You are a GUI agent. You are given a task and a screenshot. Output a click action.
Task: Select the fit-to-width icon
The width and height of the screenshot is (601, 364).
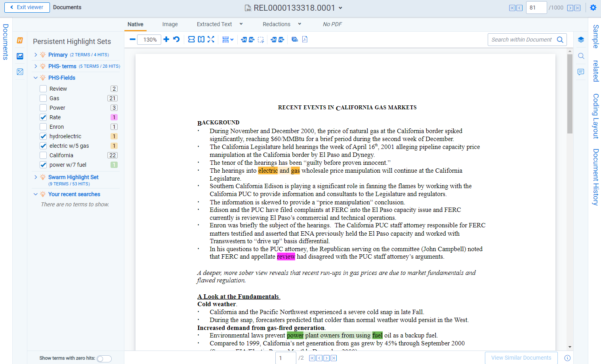click(x=191, y=39)
